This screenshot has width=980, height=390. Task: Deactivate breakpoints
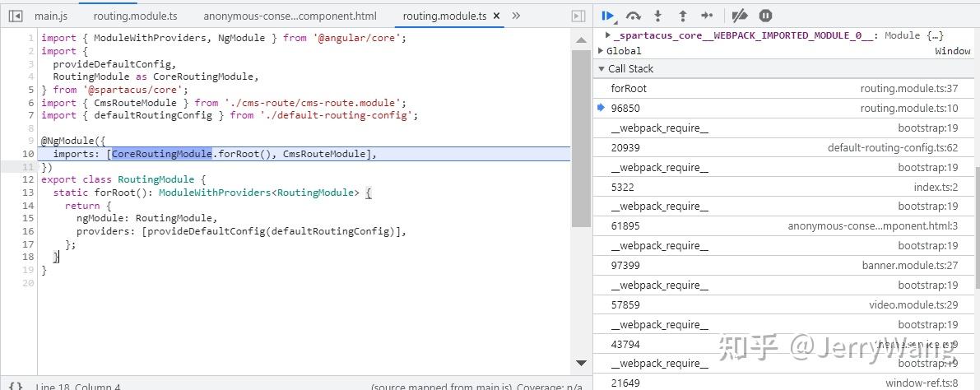[740, 16]
